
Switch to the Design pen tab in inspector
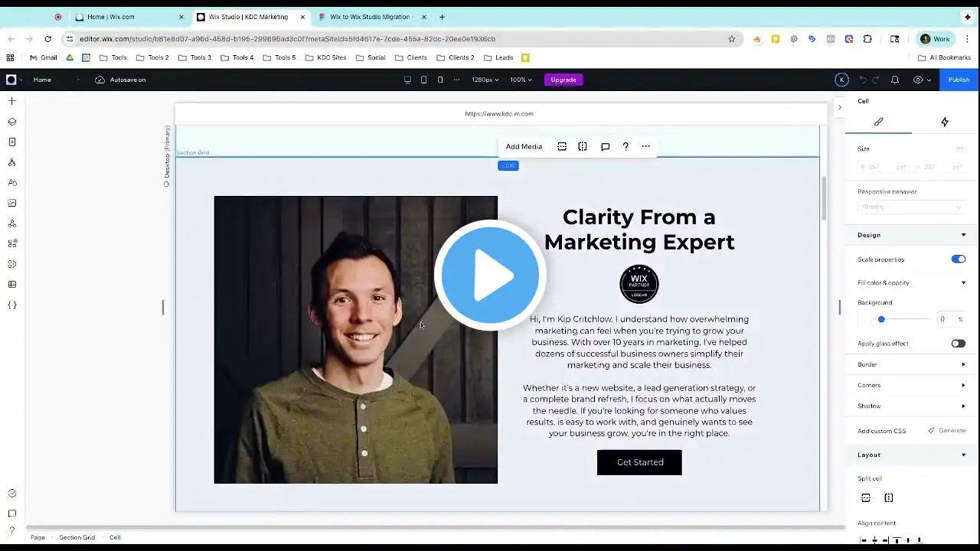pyautogui.click(x=879, y=122)
